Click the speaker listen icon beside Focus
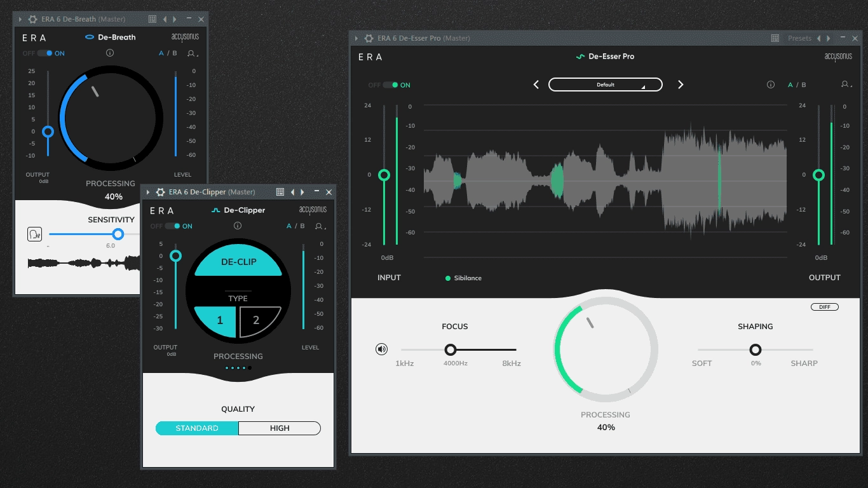 point(381,349)
